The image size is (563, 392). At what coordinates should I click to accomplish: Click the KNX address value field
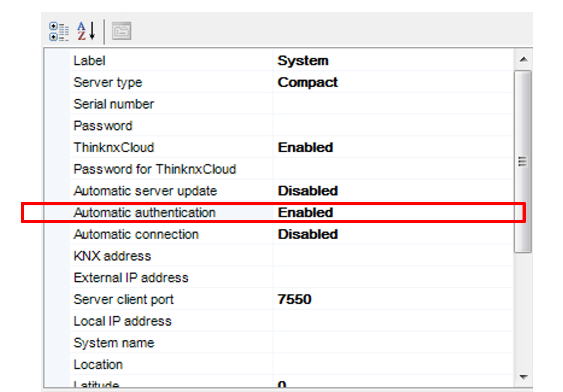pos(393,256)
